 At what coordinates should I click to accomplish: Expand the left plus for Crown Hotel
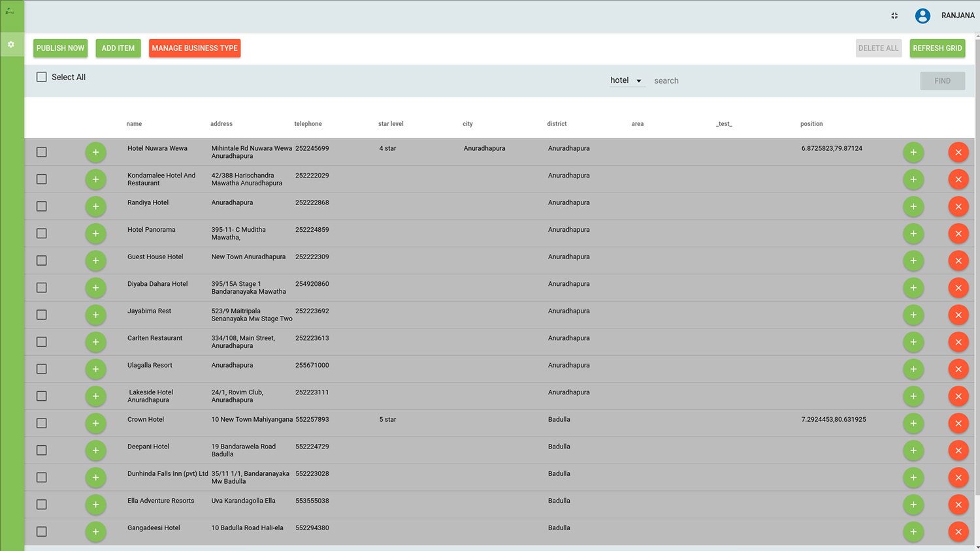tap(95, 423)
